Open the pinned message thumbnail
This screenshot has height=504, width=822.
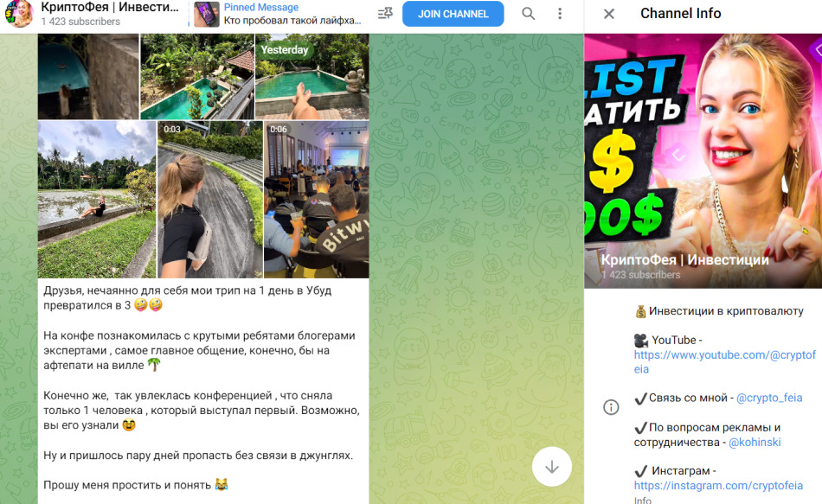[x=207, y=14]
